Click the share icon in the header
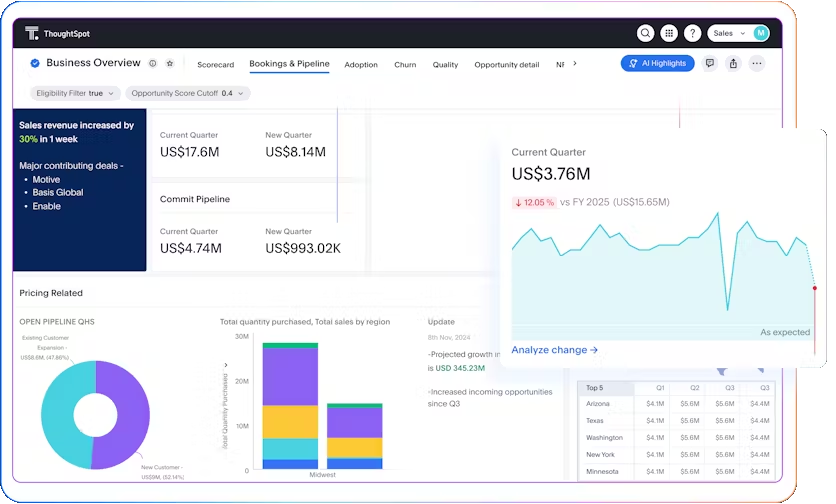836x504 pixels. coord(733,63)
